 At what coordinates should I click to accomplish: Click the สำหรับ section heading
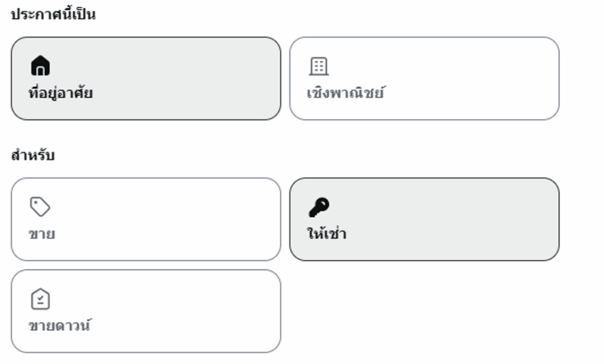click(33, 156)
